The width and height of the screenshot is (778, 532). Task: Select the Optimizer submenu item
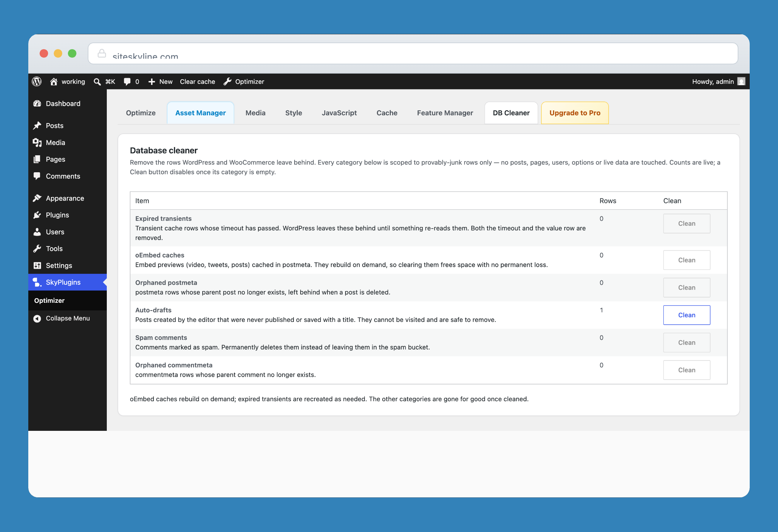point(49,301)
